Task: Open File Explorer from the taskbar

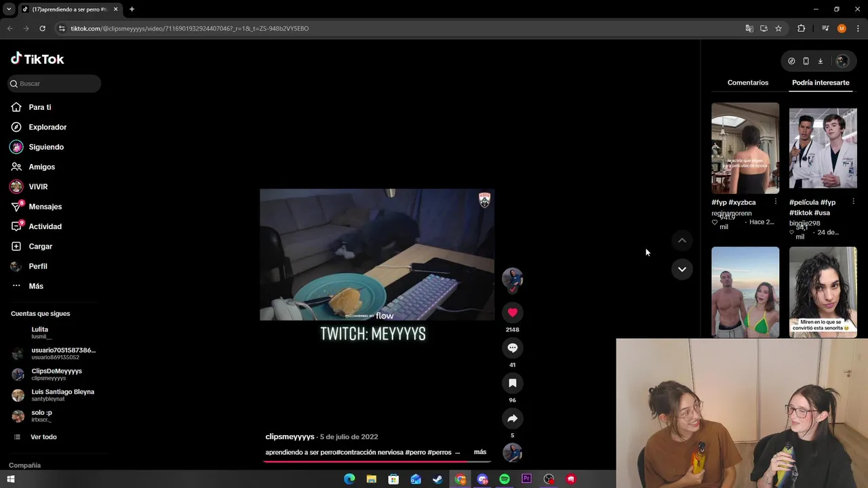Action: coord(372,479)
